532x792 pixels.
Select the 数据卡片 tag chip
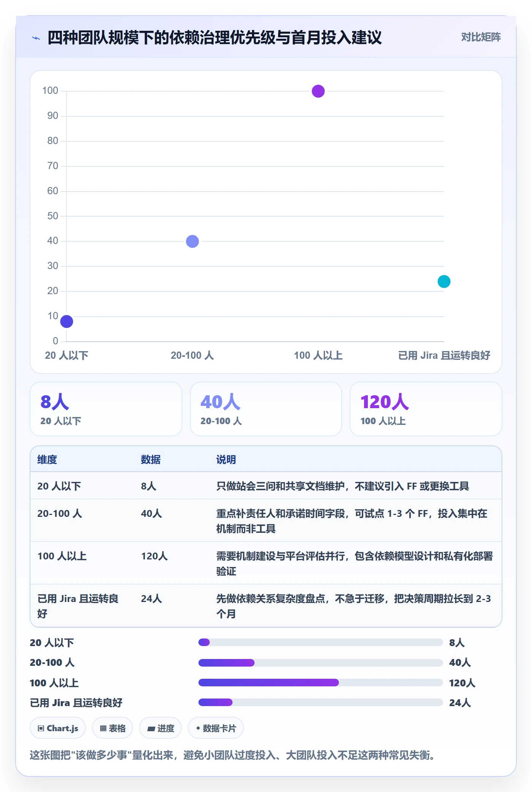coord(216,728)
